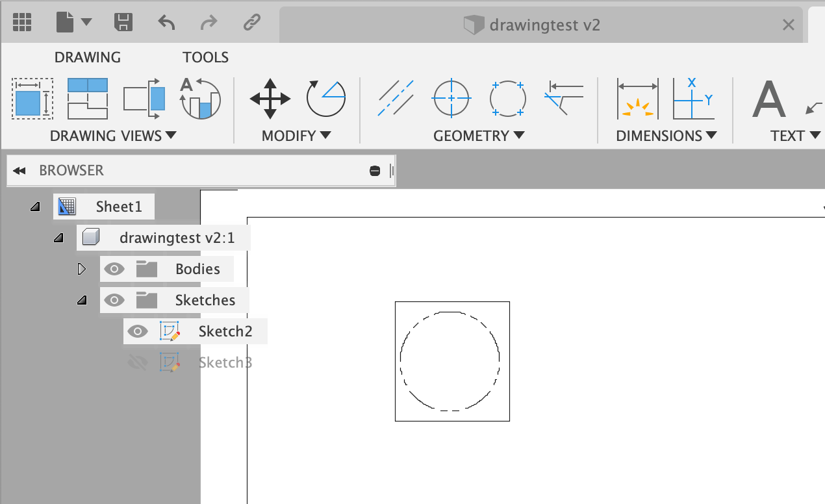
Task: Click the Sketch2 sketch icon
Action: (170, 331)
